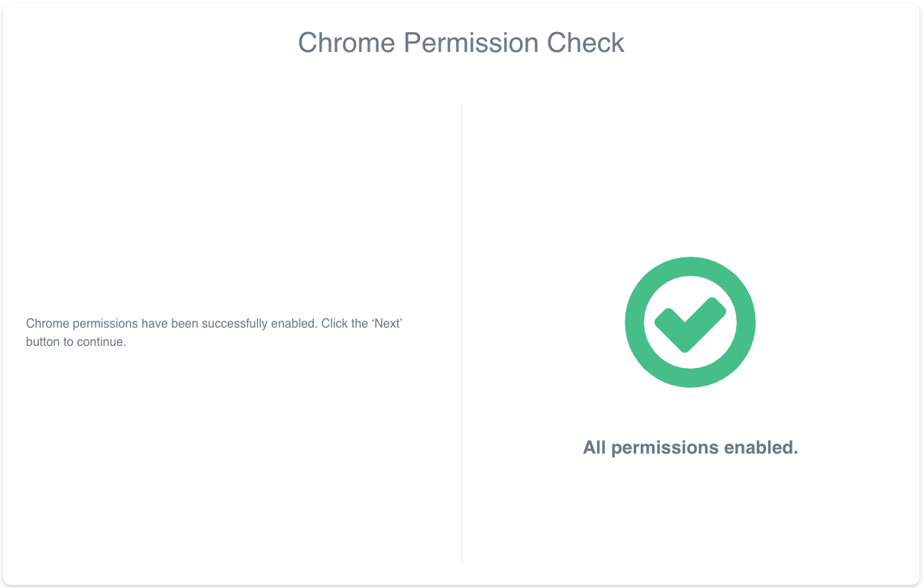Click 'Chrome permissions have been successfully enabled' sentence
The height and width of the screenshot is (588, 924).
point(171,324)
